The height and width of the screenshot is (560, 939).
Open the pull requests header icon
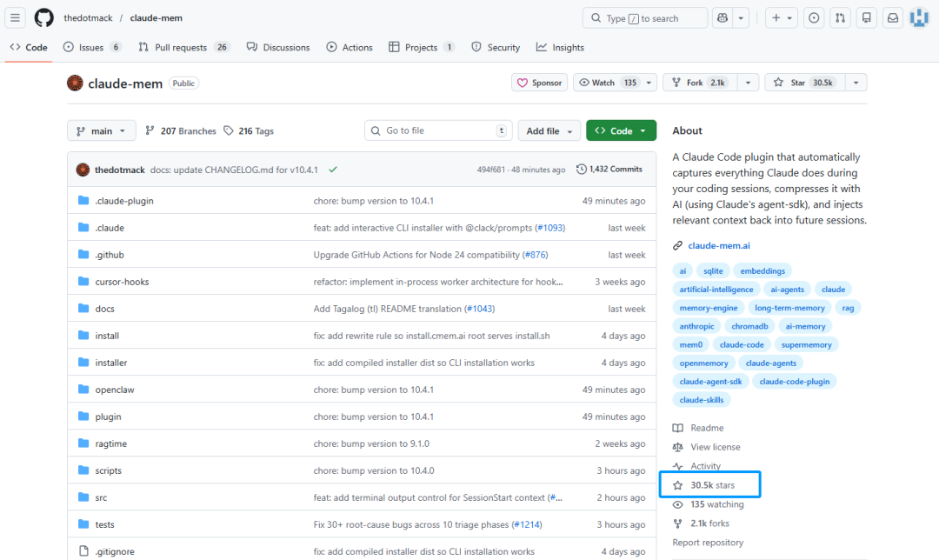[840, 18]
